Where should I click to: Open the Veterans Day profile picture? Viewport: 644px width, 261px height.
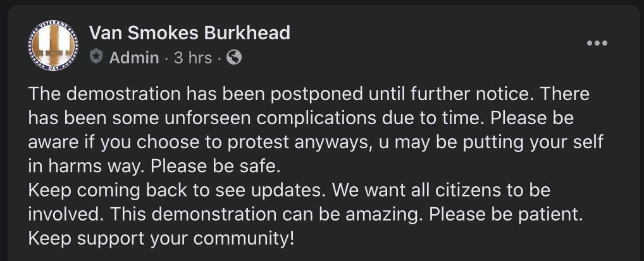tap(53, 46)
